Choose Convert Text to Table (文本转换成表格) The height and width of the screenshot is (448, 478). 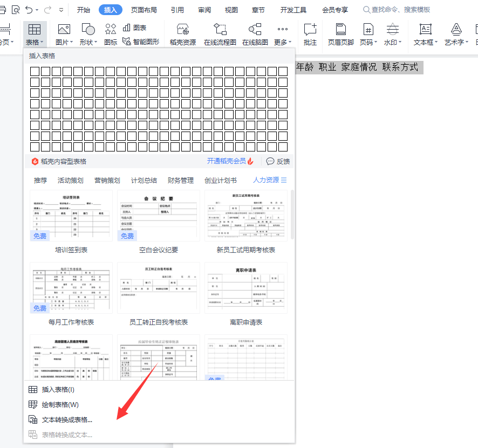point(60,420)
